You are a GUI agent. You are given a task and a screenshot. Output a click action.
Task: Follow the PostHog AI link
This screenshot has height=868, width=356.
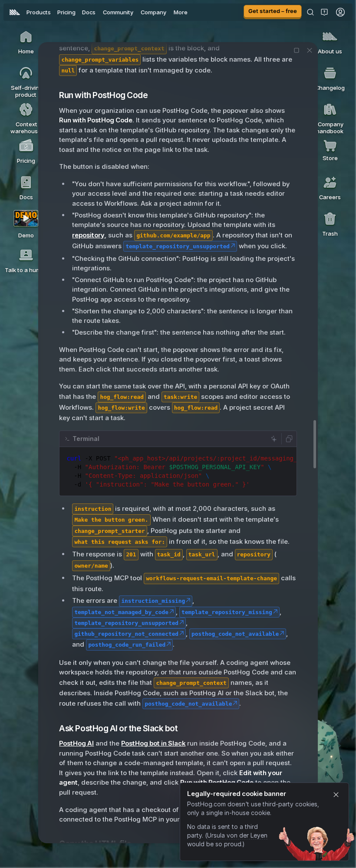pyautogui.click(x=76, y=743)
